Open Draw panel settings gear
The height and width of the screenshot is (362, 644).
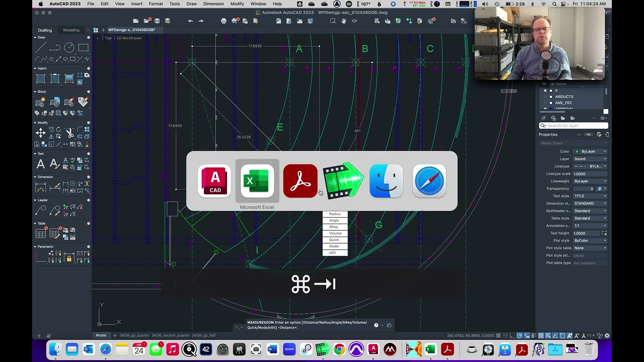(89, 38)
